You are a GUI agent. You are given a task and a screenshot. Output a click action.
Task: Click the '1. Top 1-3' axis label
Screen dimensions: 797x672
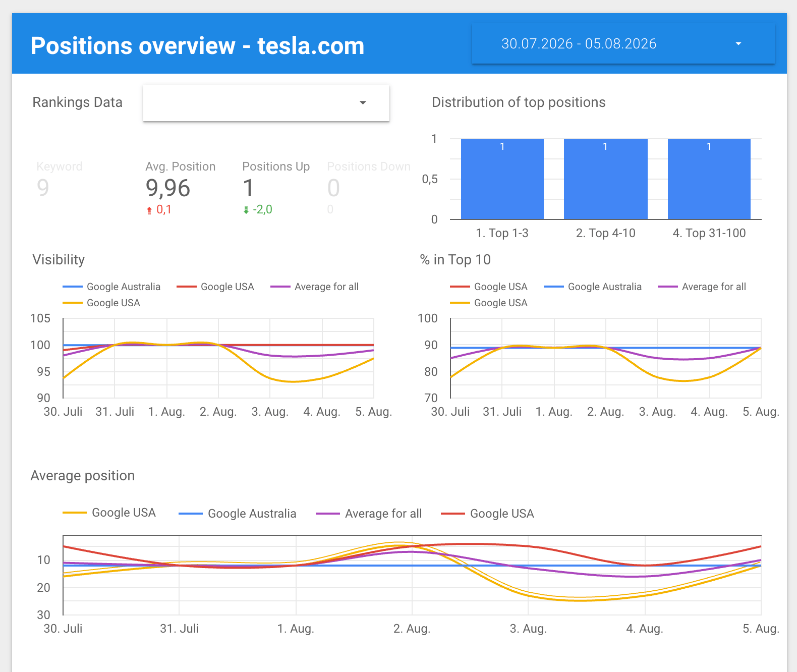[x=502, y=233]
